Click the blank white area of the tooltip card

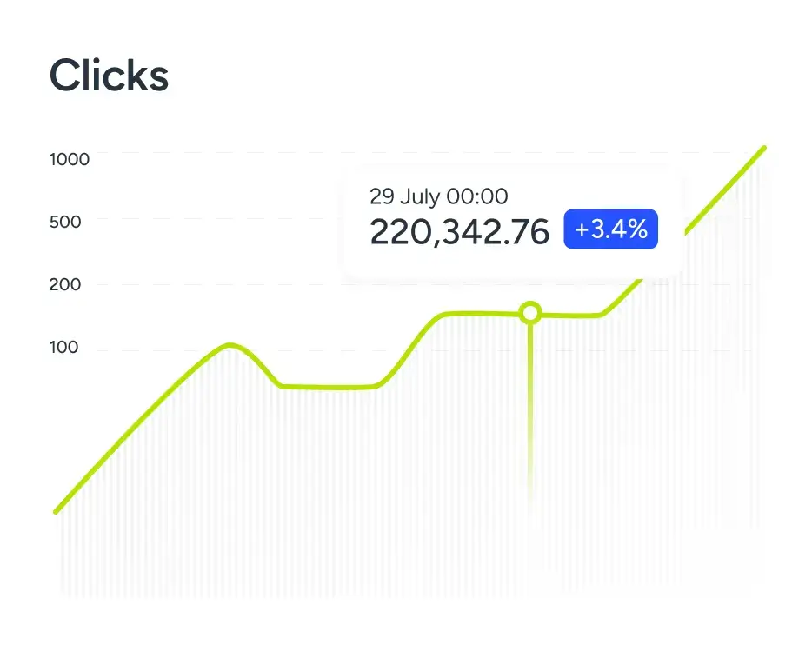609,193
